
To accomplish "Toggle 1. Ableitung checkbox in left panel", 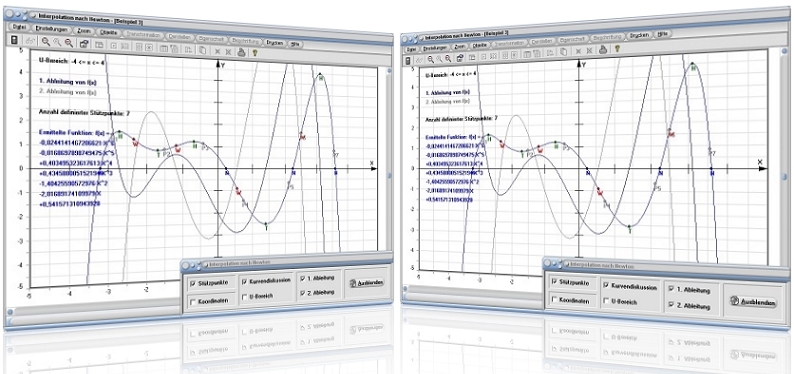I will pos(303,278).
